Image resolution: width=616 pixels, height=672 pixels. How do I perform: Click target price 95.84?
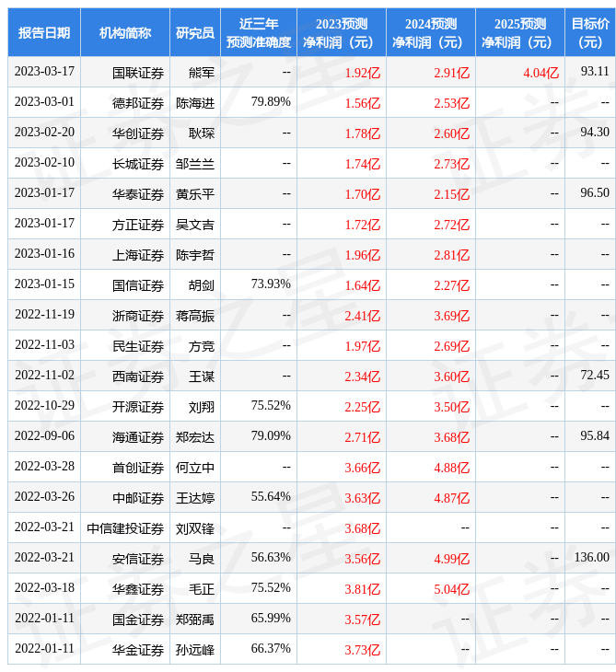(595, 435)
